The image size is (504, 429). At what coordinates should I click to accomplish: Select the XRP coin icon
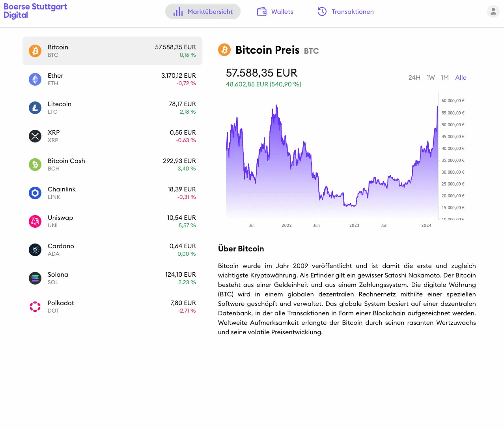(x=35, y=136)
